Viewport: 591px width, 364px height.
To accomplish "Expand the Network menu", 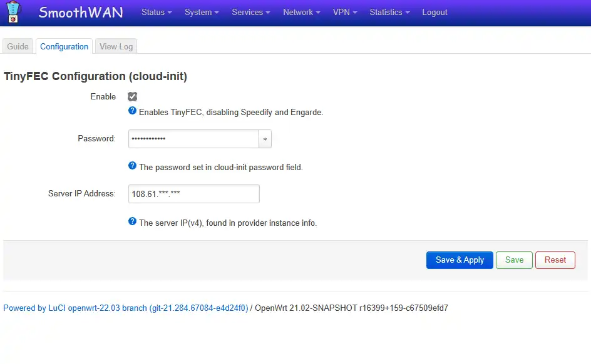I will click(302, 13).
